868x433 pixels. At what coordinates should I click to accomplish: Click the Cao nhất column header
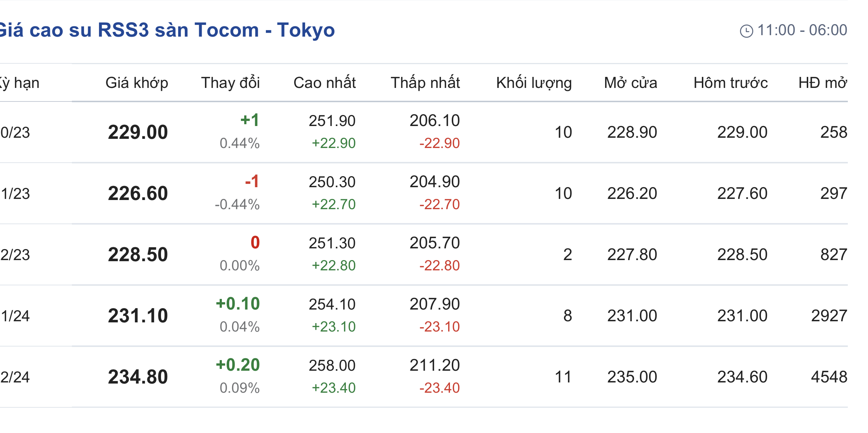[325, 83]
